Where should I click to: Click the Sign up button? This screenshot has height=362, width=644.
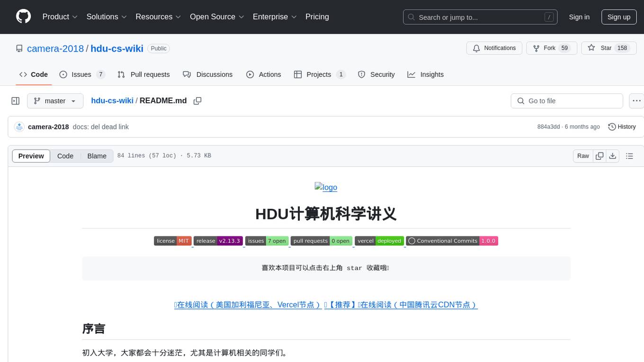point(618,17)
